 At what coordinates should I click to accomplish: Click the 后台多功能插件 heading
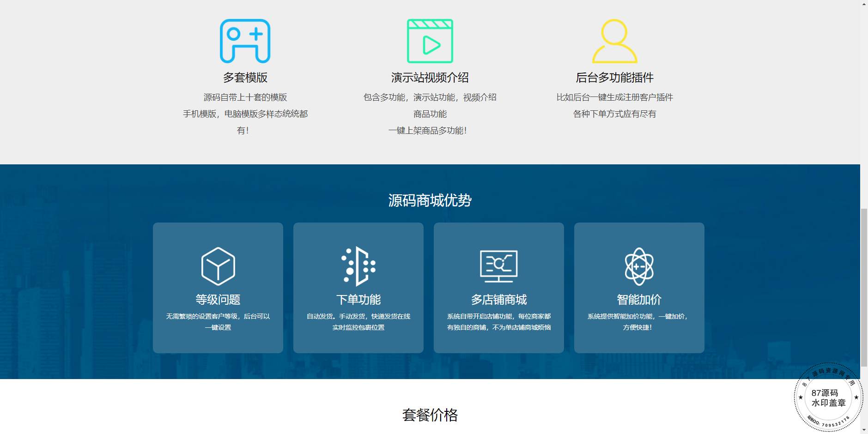click(614, 78)
